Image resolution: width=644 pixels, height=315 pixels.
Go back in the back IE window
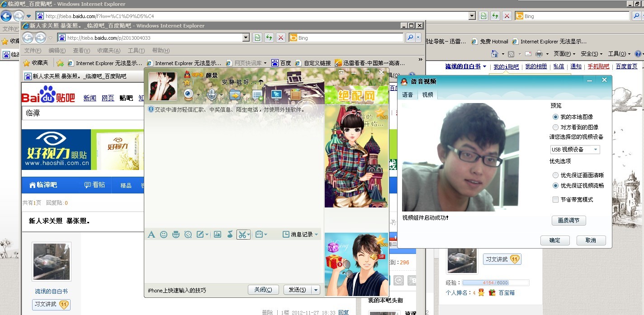click(x=6, y=16)
